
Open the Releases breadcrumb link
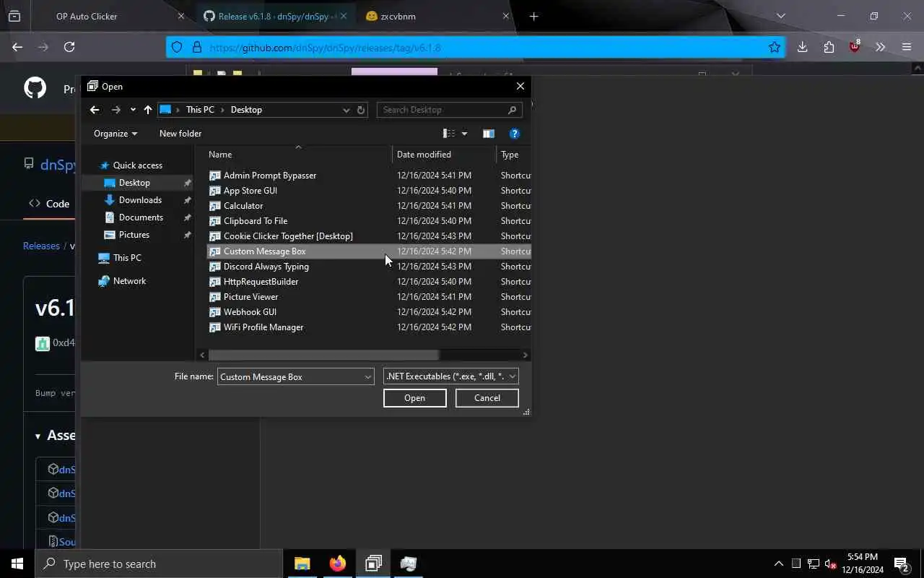pyautogui.click(x=41, y=246)
